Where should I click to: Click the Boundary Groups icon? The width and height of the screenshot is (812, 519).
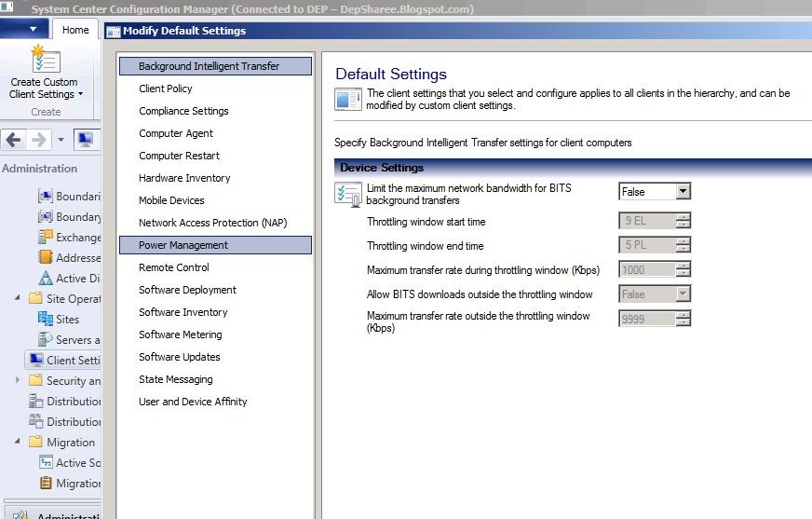click(46, 216)
